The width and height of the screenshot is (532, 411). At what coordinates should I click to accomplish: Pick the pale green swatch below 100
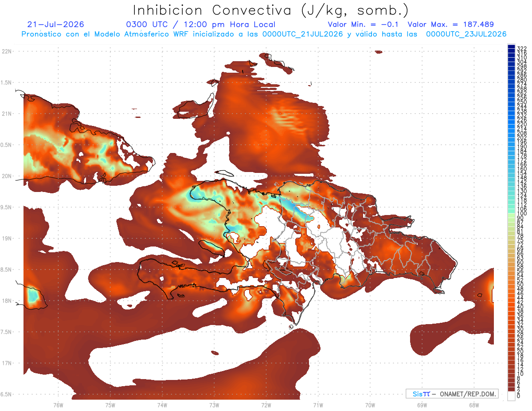[511, 216]
